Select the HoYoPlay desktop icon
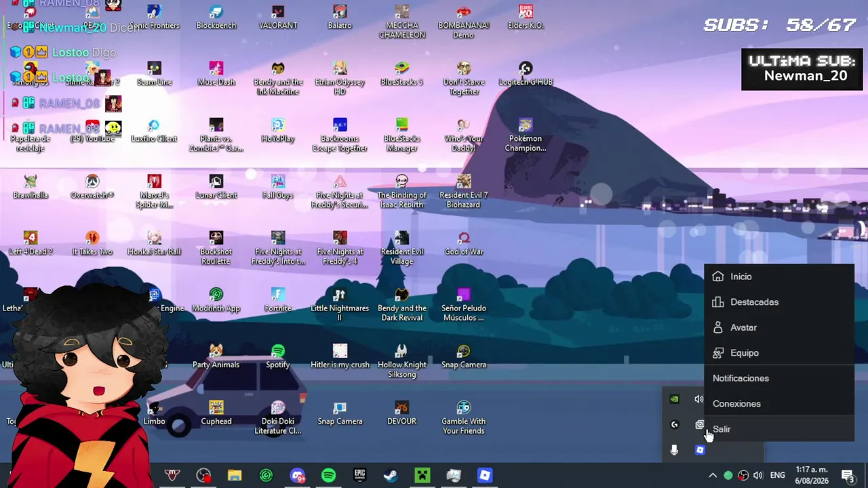Image resolution: width=868 pixels, height=488 pixels. coord(278,130)
